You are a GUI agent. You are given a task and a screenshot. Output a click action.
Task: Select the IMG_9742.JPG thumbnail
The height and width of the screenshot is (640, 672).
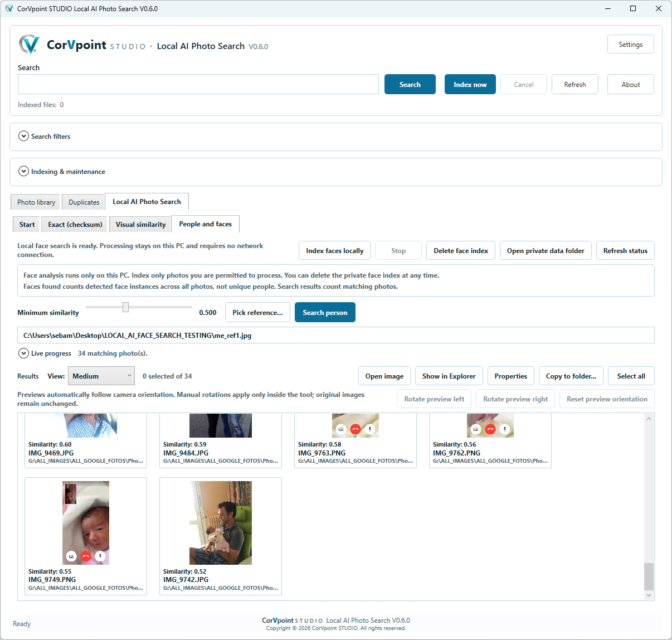click(221, 523)
